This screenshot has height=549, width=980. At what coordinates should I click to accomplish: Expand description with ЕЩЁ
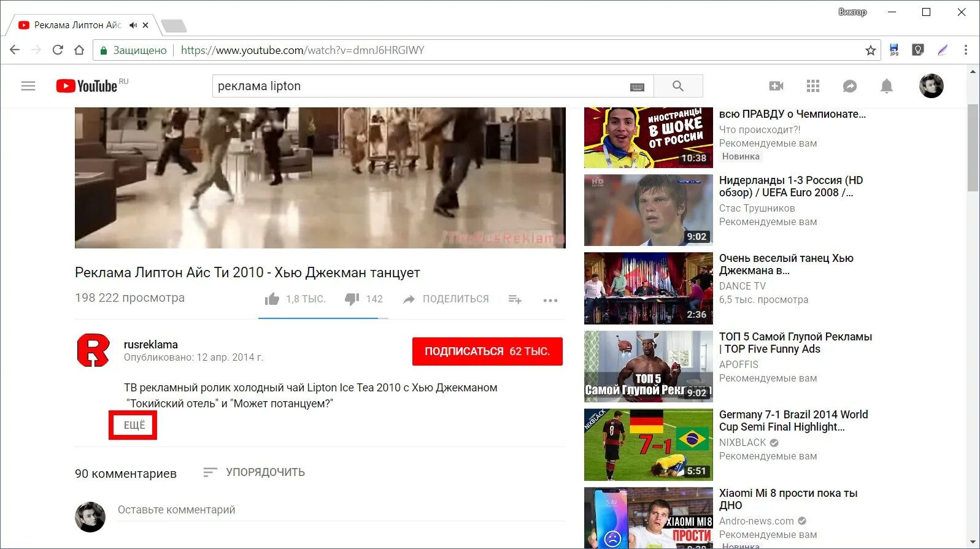(134, 425)
